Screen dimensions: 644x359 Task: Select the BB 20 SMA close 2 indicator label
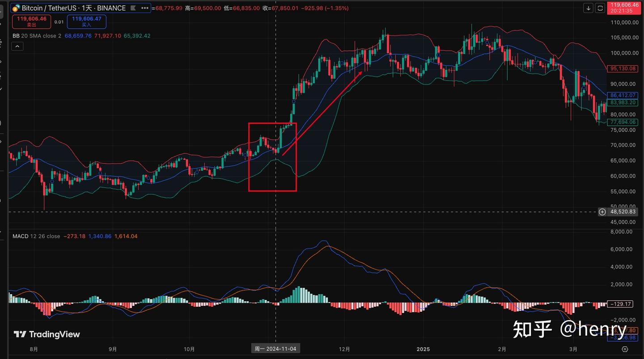(37, 36)
